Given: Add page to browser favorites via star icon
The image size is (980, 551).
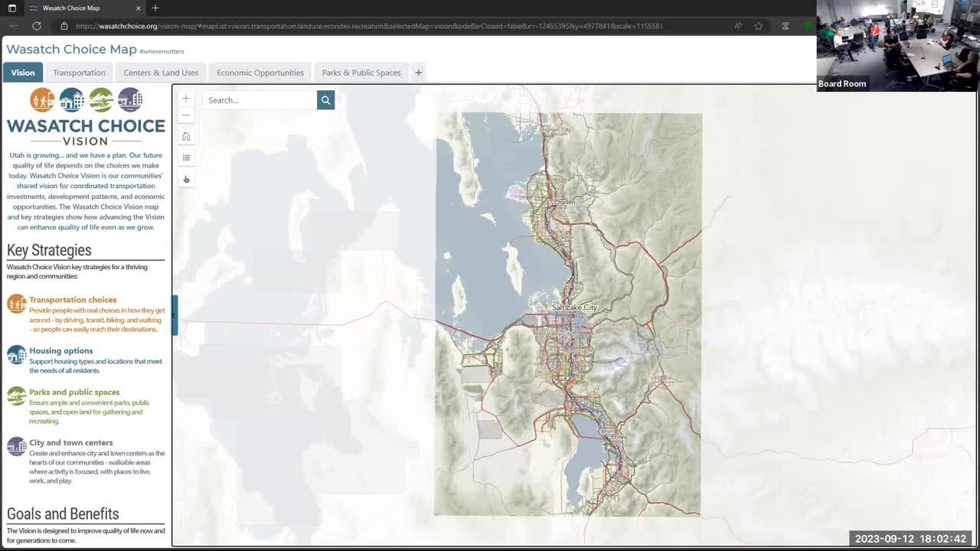Looking at the screenshot, I should coord(758,25).
